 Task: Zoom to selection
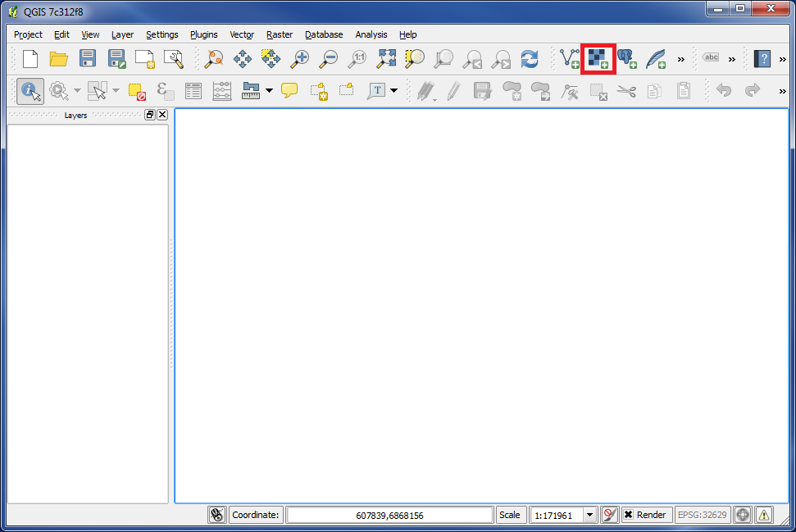(415, 58)
